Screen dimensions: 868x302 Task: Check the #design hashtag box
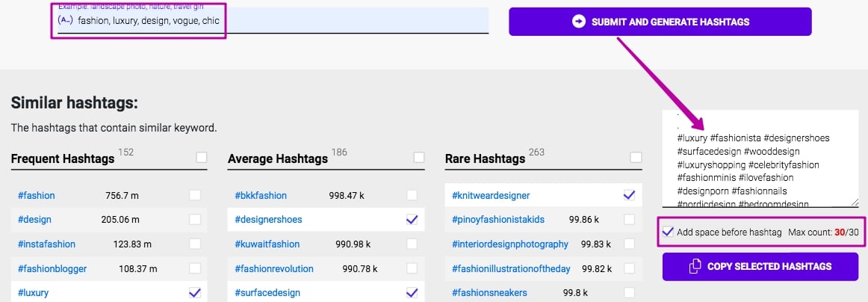point(195,220)
